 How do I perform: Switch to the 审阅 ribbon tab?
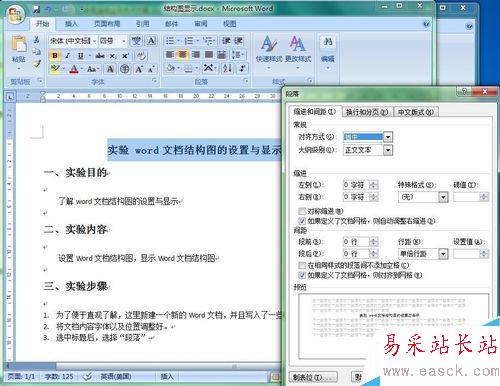click(x=201, y=24)
